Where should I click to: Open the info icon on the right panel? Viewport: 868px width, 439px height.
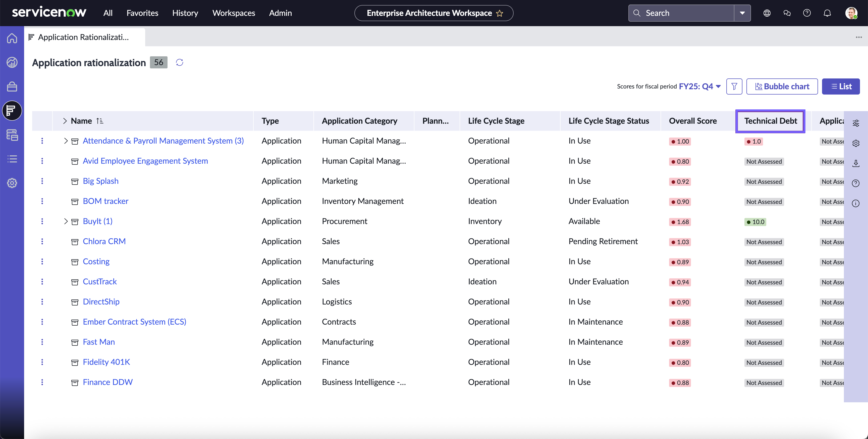[x=856, y=203]
